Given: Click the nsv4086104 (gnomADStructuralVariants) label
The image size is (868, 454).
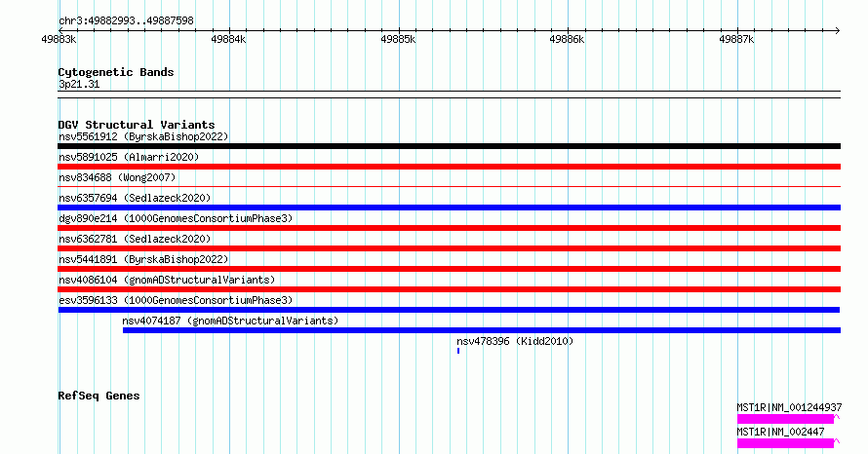Looking at the screenshot, I should 167,280.
